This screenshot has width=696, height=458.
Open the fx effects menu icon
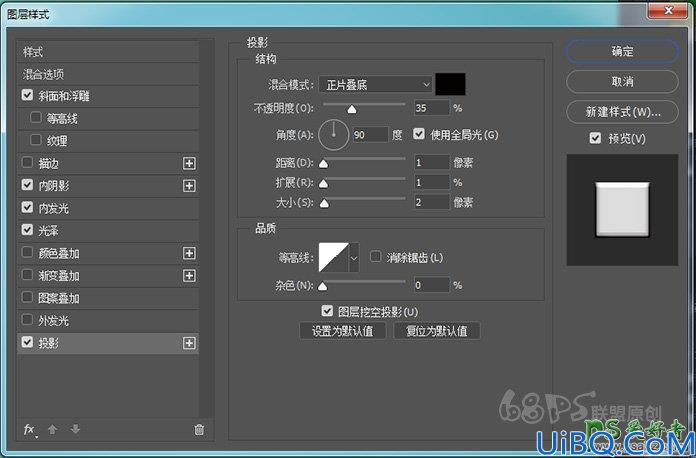coord(30,430)
